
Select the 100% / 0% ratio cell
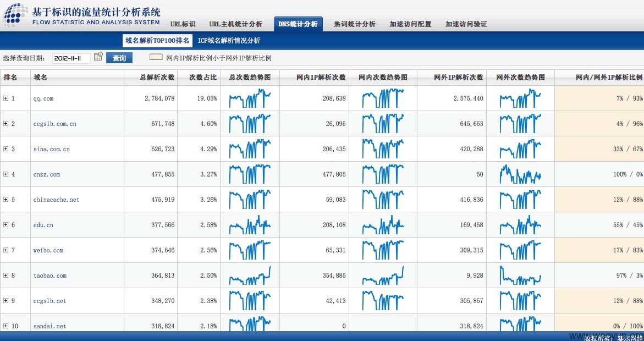pyautogui.click(x=599, y=174)
